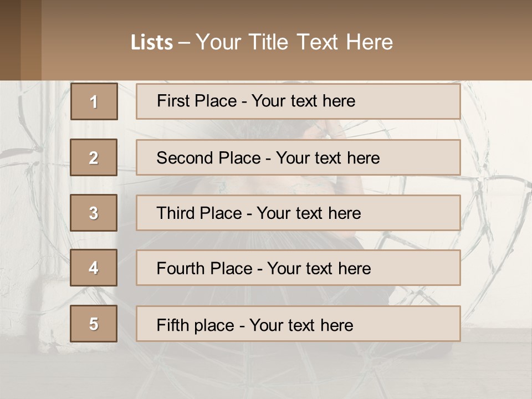Click the "Fifth place - Your text here" bar

[298, 324]
